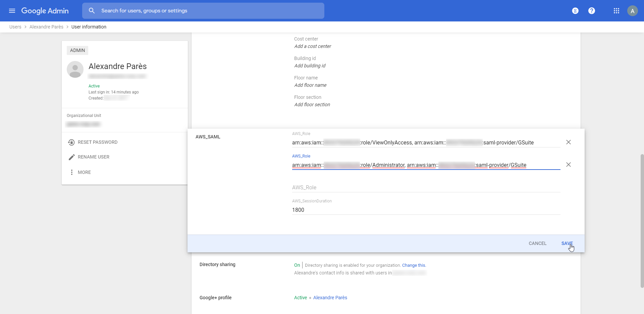Viewport: 644px width, 314px height.
Task: Click the Directory sharing label
Action: 217,264
